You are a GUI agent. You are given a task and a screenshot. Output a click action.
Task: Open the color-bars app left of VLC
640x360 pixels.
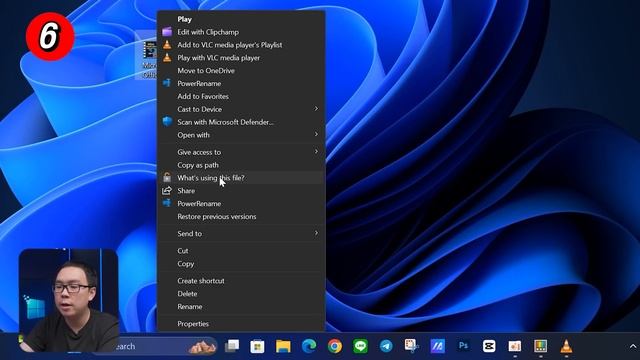pos(540,346)
